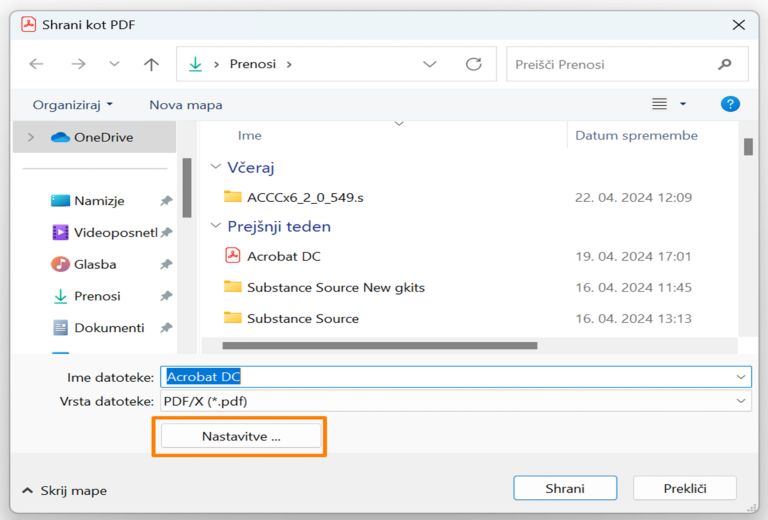Collapse the Prejšnji teden group
The image size is (768, 520).
point(215,226)
